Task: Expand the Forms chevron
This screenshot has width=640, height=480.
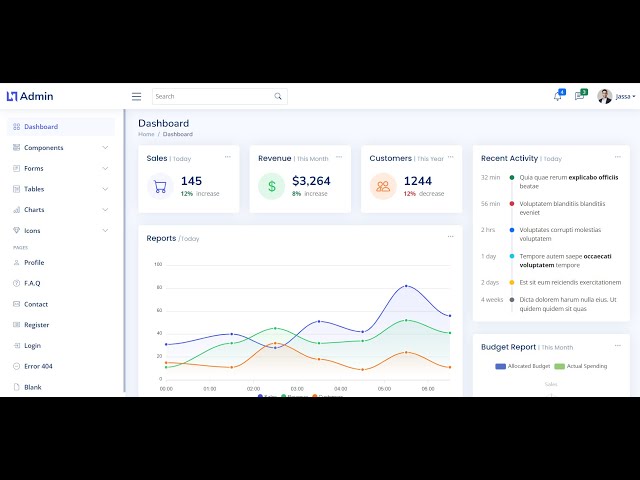Action: point(105,168)
